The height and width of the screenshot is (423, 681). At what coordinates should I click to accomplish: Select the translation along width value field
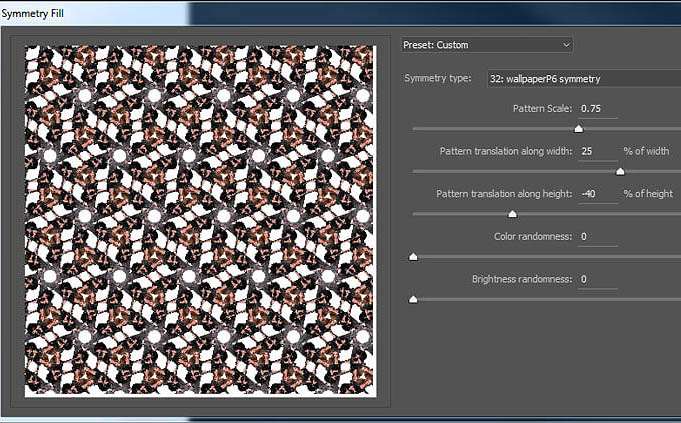(x=597, y=151)
